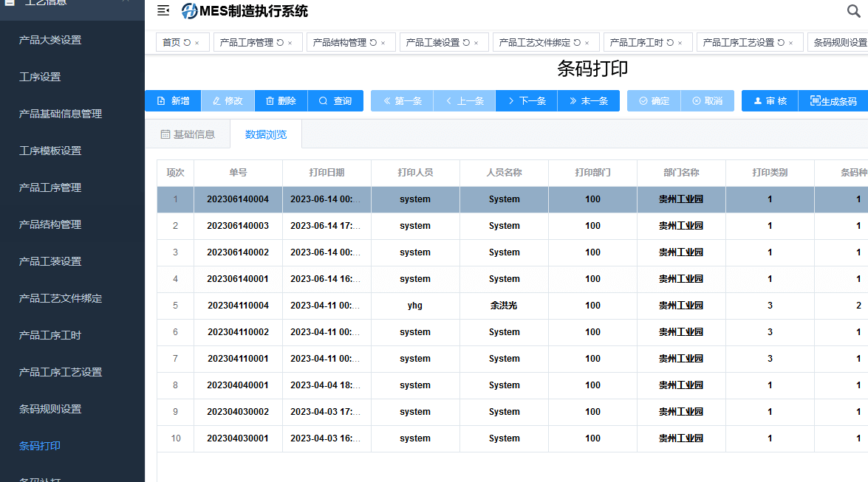Open 产品结构管理 in the sidebar
The height and width of the screenshot is (482, 868).
[50, 224]
